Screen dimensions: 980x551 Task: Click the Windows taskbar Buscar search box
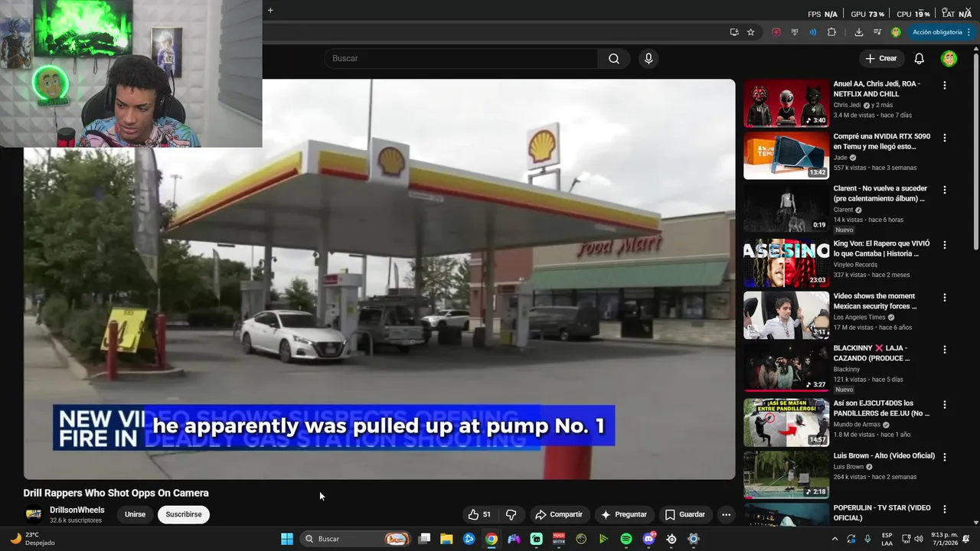click(355, 539)
